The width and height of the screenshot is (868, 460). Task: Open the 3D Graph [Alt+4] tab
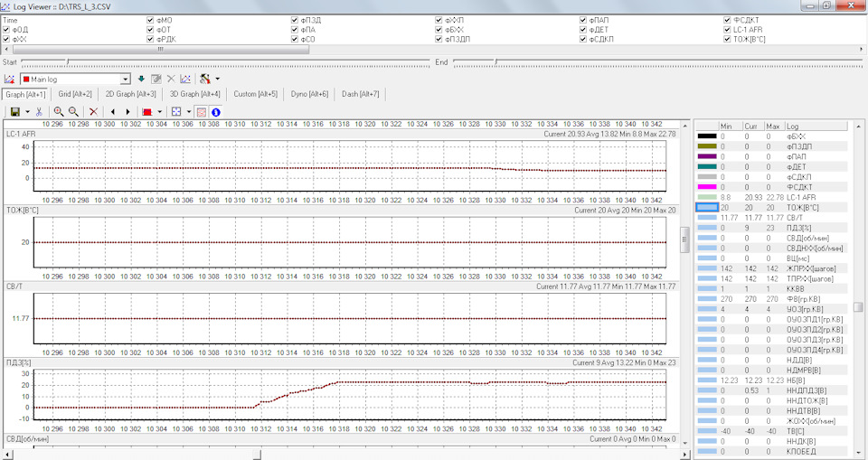coord(195,94)
